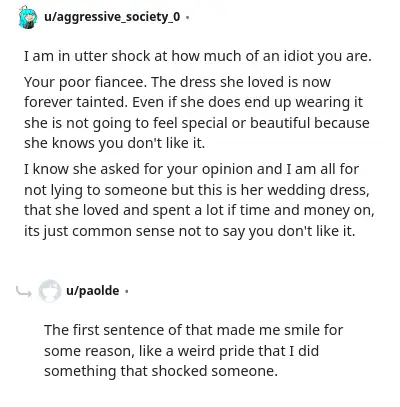The height and width of the screenshot is (407, 400).
Task: Click the 'I know she asked' paragraph
Action: coord(199,200)
